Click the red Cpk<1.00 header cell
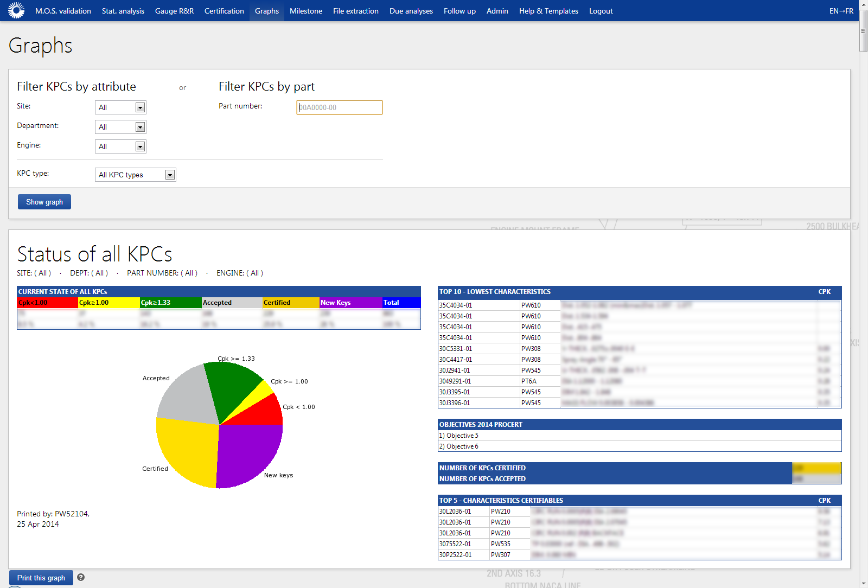Image resolution: width=868 pixels, height=588 pixels. tap(48, 303)
